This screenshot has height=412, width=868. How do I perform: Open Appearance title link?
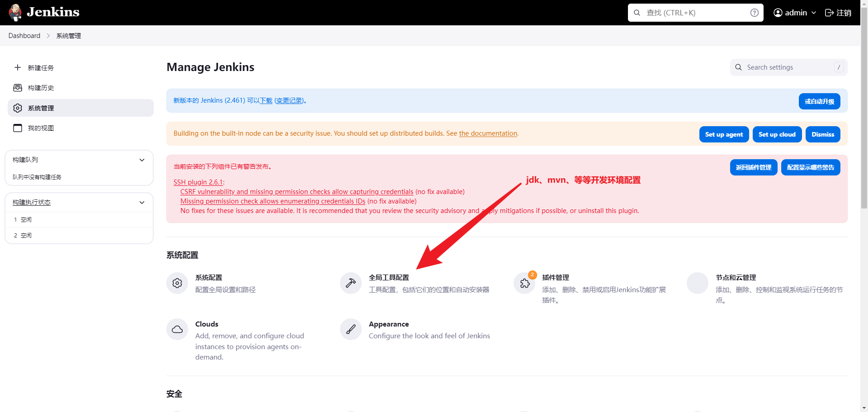tap(389, 324)
